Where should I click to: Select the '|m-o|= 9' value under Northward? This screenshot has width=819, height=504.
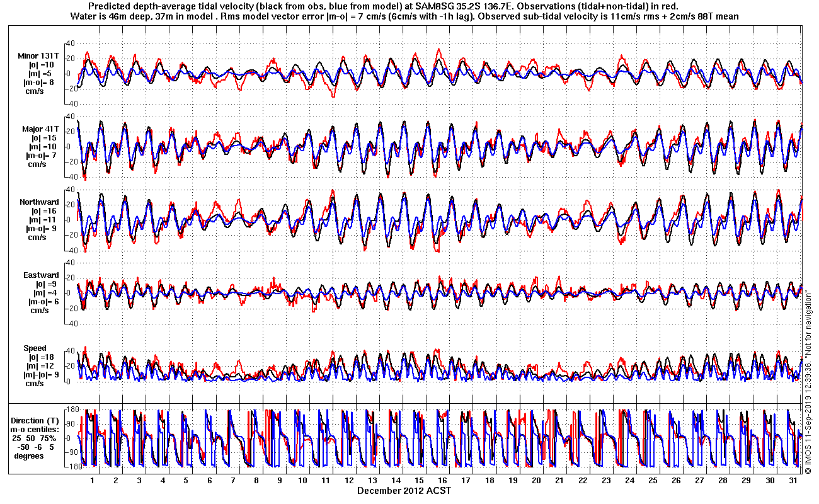[x=42, y=229]
